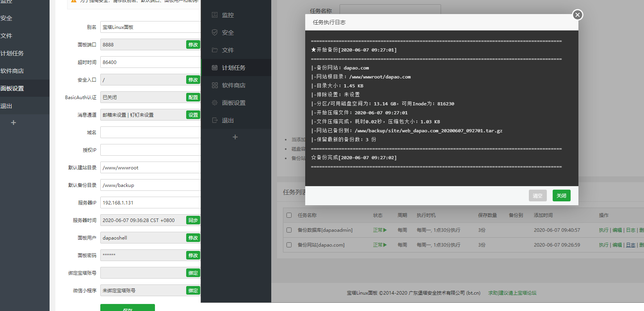Toggle 正常 status of 备份网站[dapao.com] task

(380, 245)
